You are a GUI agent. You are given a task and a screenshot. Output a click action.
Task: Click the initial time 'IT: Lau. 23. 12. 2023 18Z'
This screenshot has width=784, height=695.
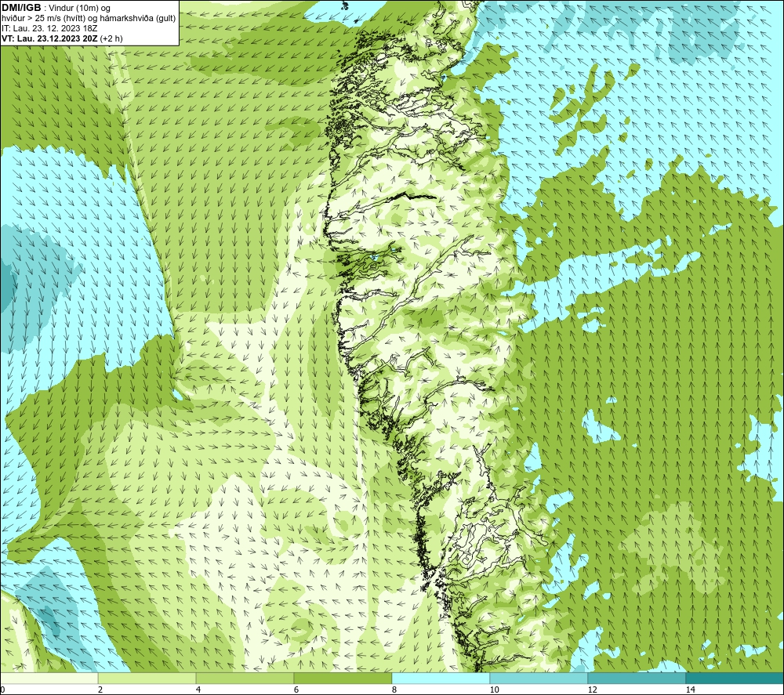(x=49, y=28)
